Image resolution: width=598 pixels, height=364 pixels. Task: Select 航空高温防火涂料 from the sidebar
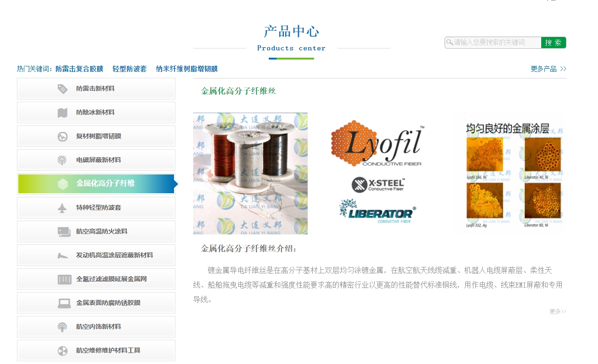102,232
